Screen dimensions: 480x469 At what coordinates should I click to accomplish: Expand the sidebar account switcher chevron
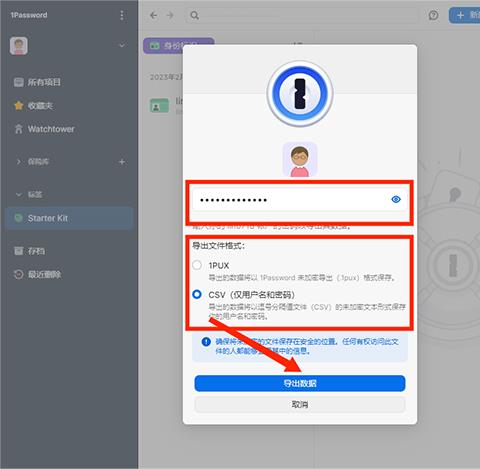pyautogui.click(x=122, y=45)
